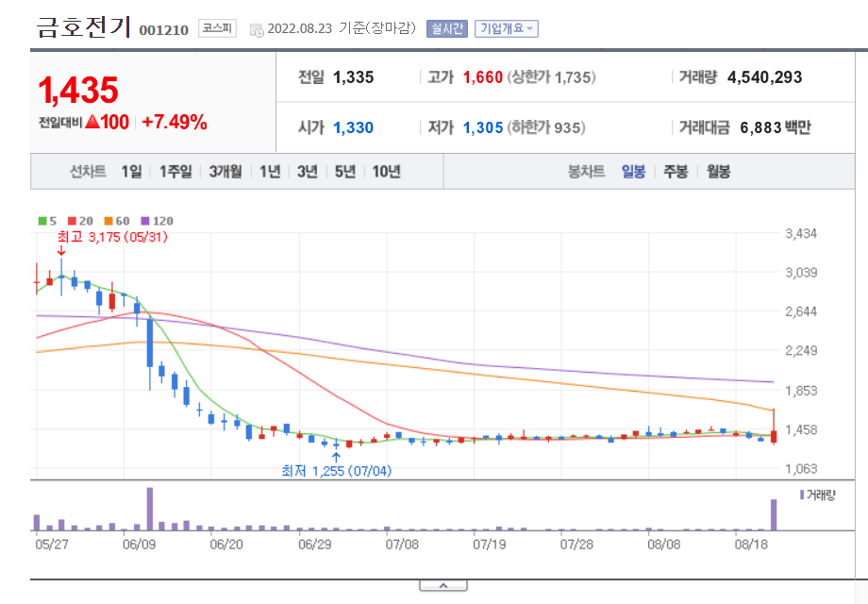This screenshot has height=604, width=868.
Task: Click the 07/19 date axis label
Action: click(490, 545)
